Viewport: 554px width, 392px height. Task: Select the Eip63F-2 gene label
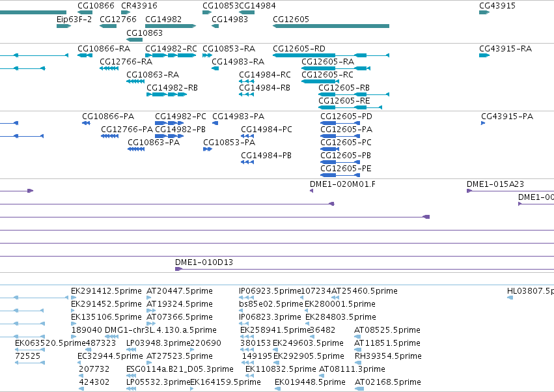coord(74,20)
